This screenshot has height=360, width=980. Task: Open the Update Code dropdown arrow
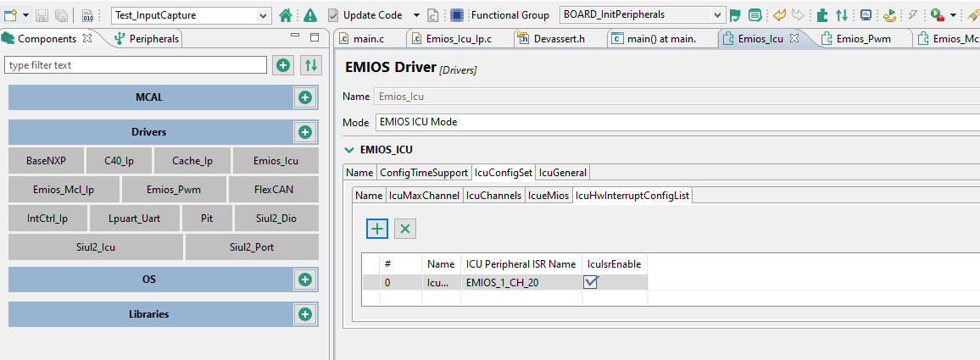pos(416,15)
